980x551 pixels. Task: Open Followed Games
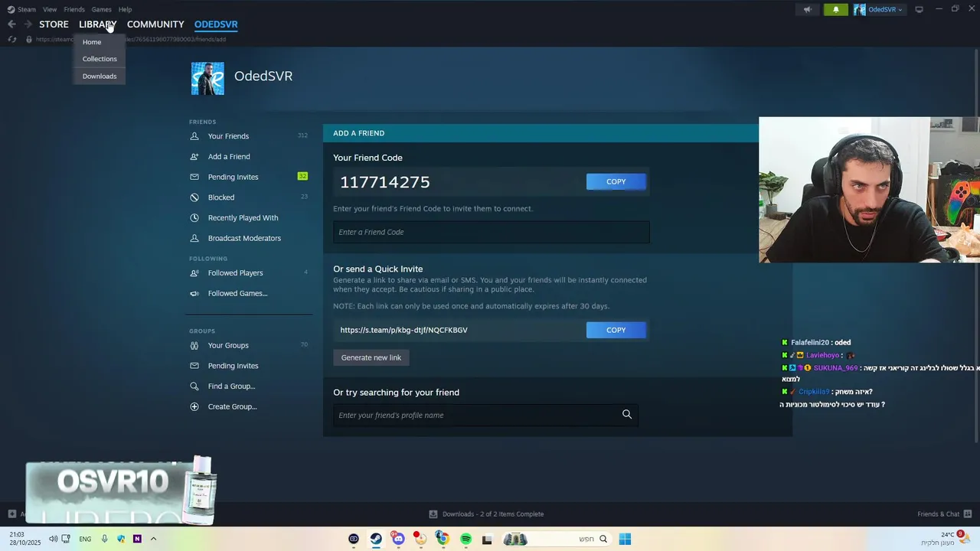tap(237, 294)
